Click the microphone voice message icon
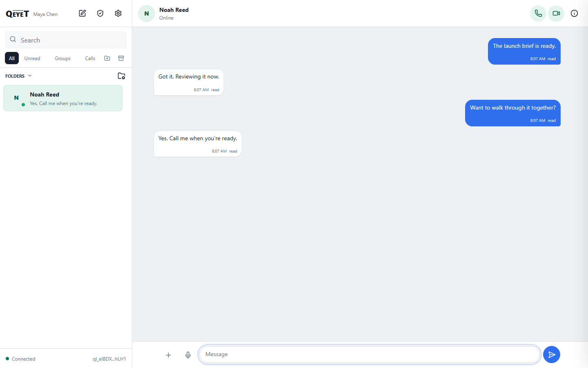The image size is (588, 368). click(x=188, y=355)
